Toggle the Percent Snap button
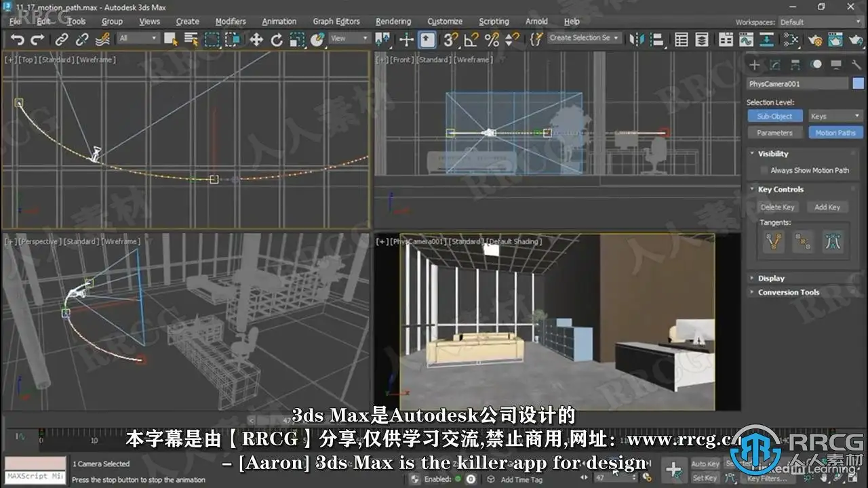The width and height of the screenshot is (868, 488). click(492, 39)
